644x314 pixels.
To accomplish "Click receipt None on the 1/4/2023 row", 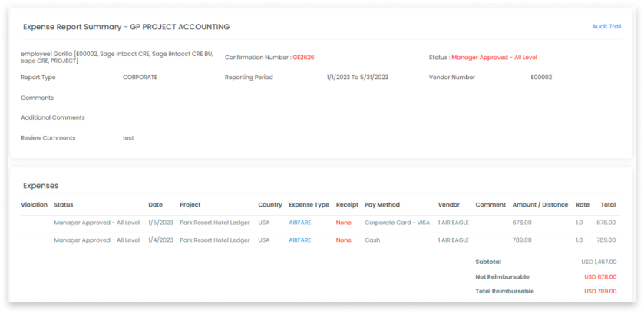I will coord(343,240).
